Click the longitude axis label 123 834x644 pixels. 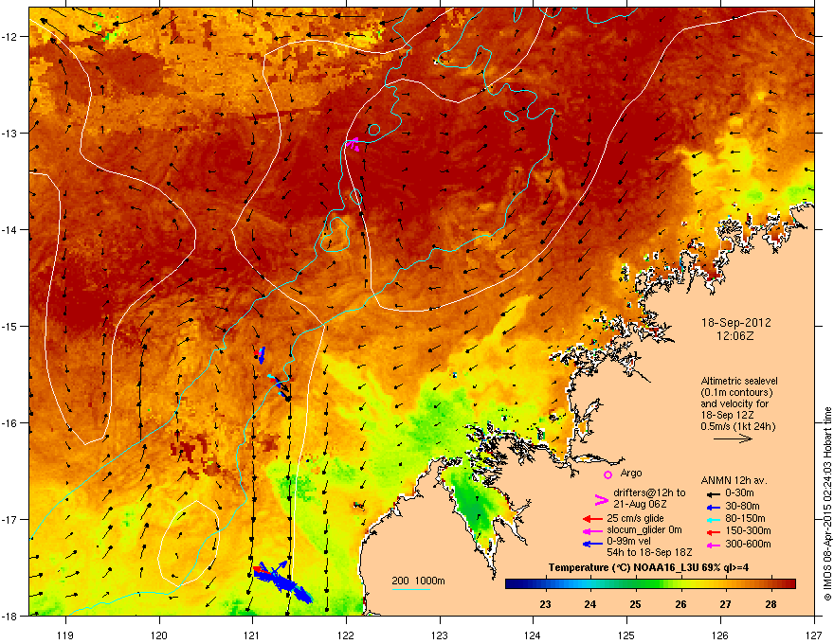440,635
